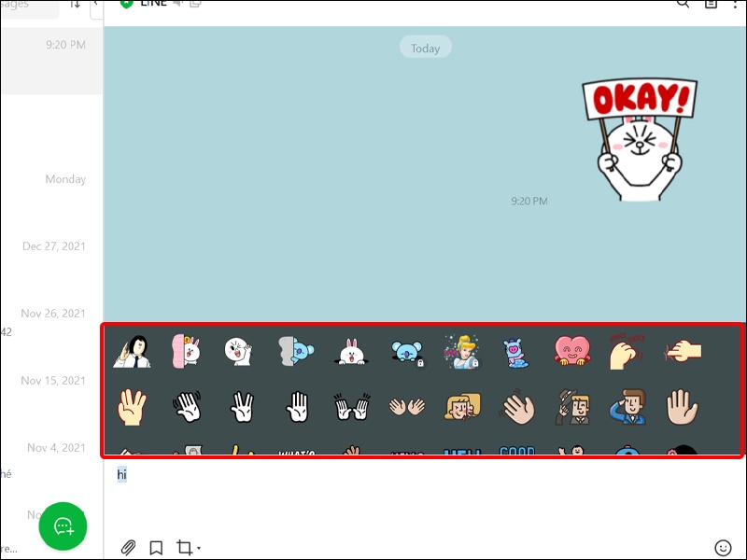Screen dimensions: 747x560
Task: Open the chat dated Dec 27, 2021
Action: pos(51,262)
